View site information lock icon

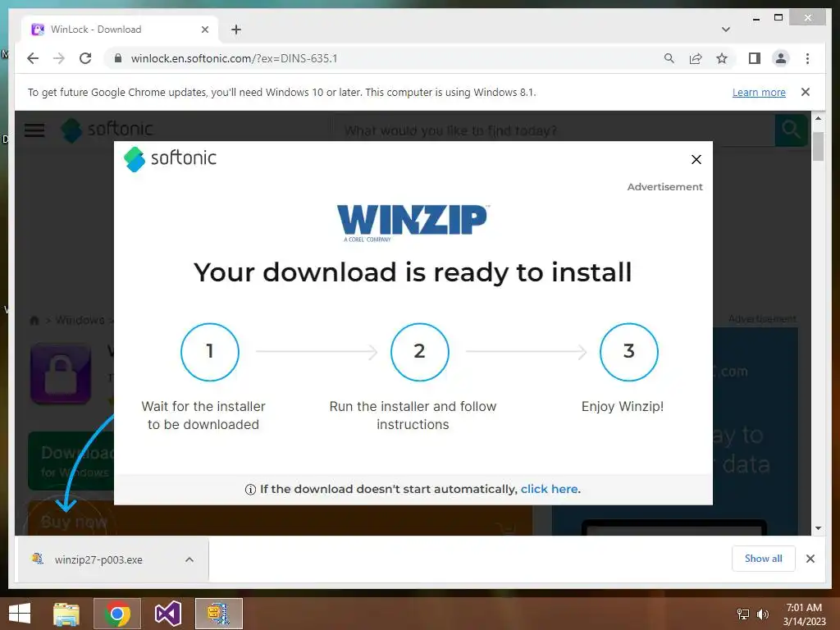pos(118,58)
